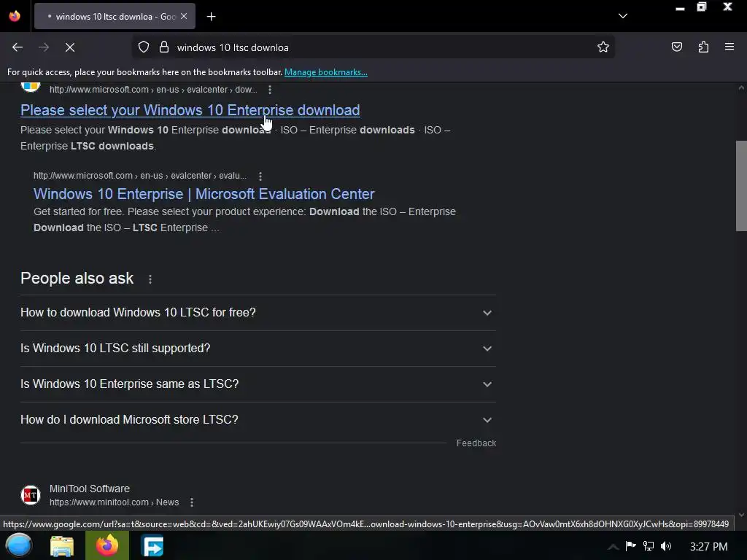Open the list all tabs chevron
Screen dimensions: 747x560
(623, 16)
